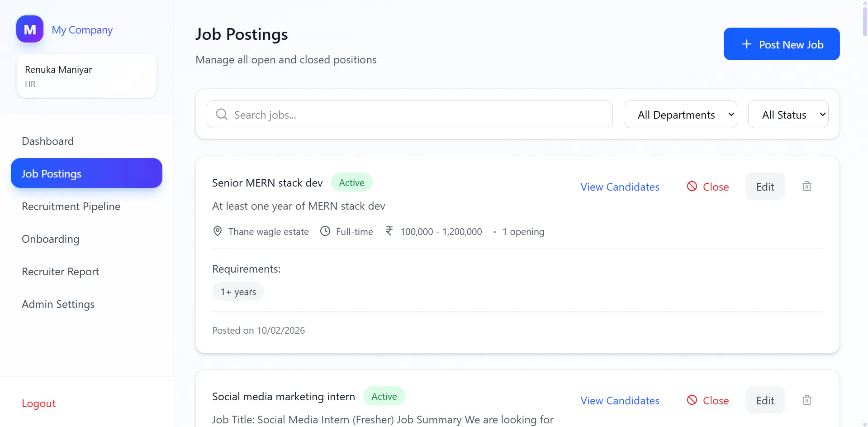868x427 pixels.
Task: Open Admin Settings
Action: click(86, 304)
